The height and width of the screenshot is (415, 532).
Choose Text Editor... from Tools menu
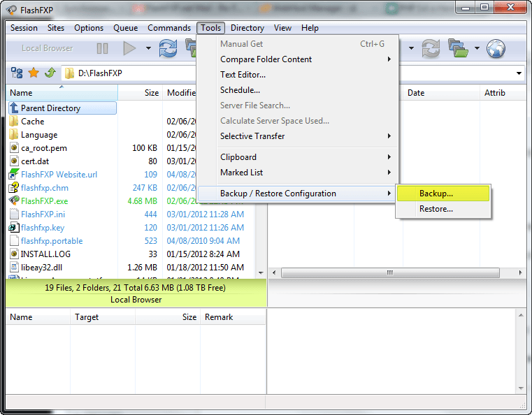[297, 75]
